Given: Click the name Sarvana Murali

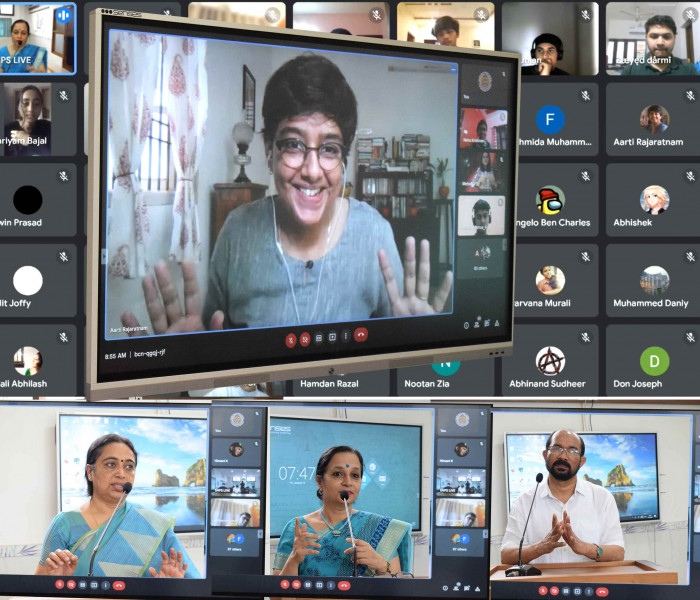Looking at the screenshot, I should [x=542, y=303].
